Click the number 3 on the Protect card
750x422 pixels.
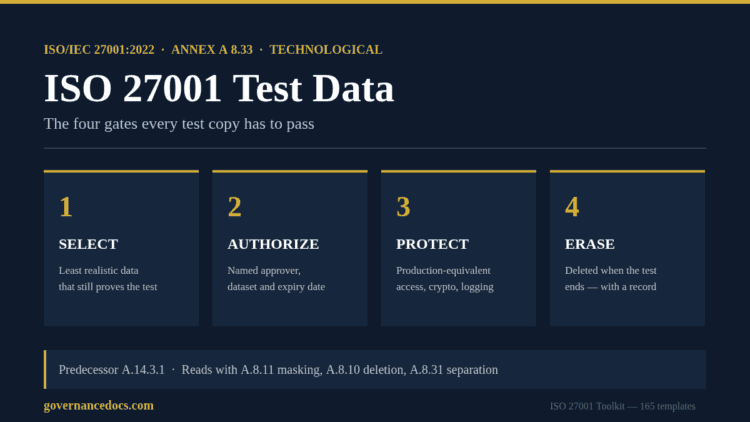click(403, 207)
